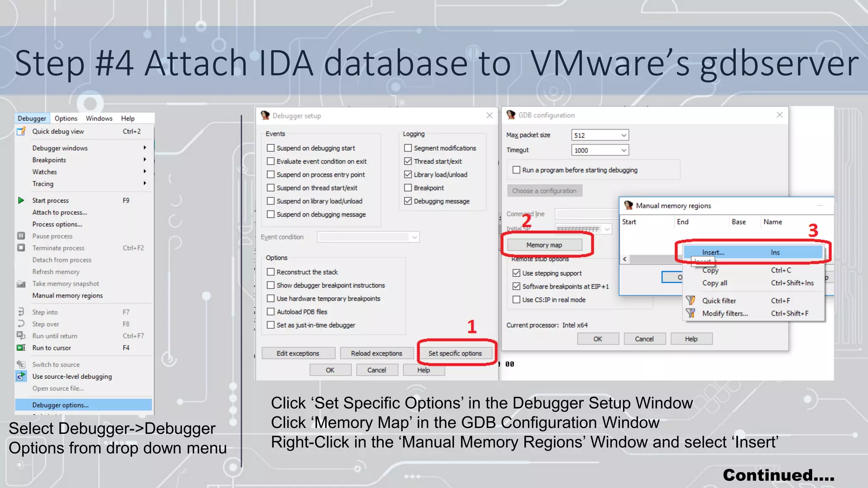Click the IDA icon in GDB configuration title

click(511, 115)
